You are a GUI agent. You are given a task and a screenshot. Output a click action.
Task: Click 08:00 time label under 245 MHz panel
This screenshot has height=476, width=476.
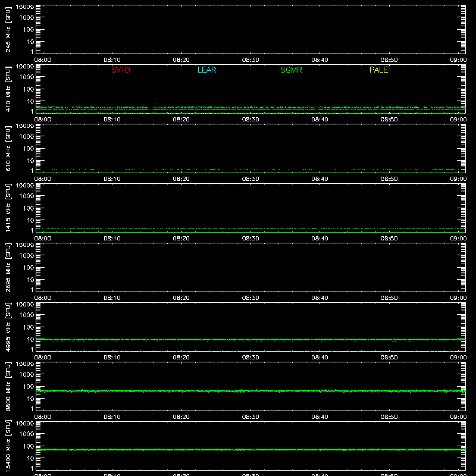[43, 60]
